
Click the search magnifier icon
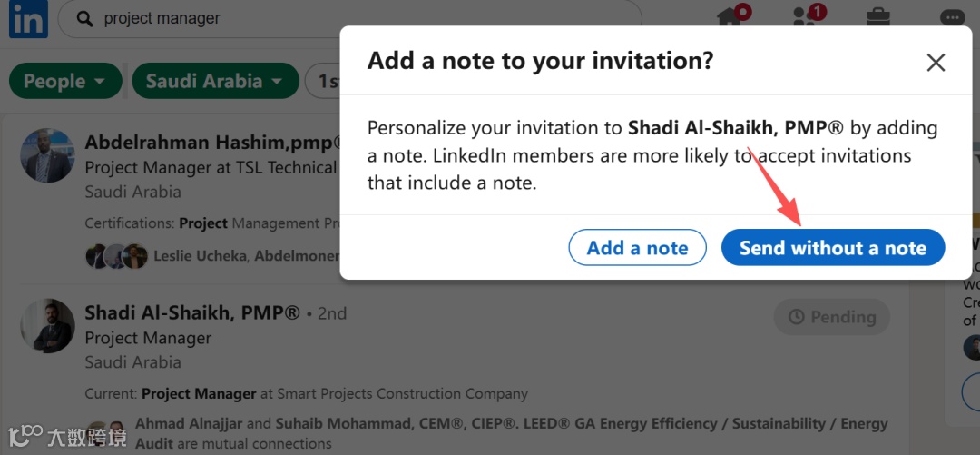[x=84, y=19]
